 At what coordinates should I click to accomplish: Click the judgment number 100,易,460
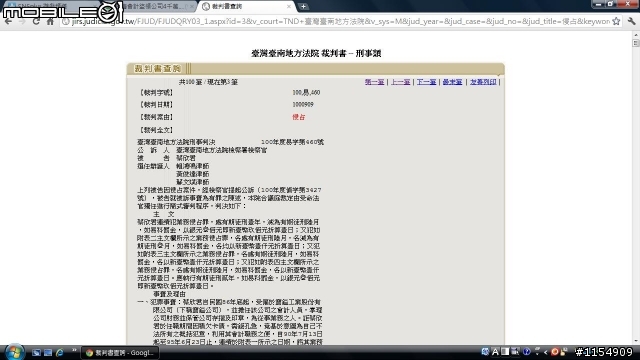tap(306, 93)
